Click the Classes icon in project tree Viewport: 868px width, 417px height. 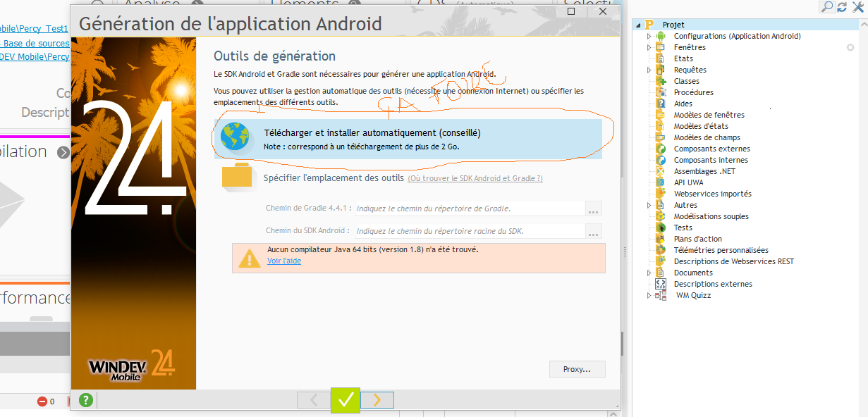pos(661,81)
